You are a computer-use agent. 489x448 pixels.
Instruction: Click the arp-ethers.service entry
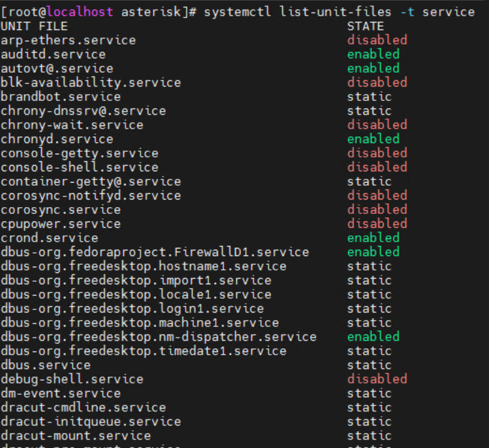68,40
